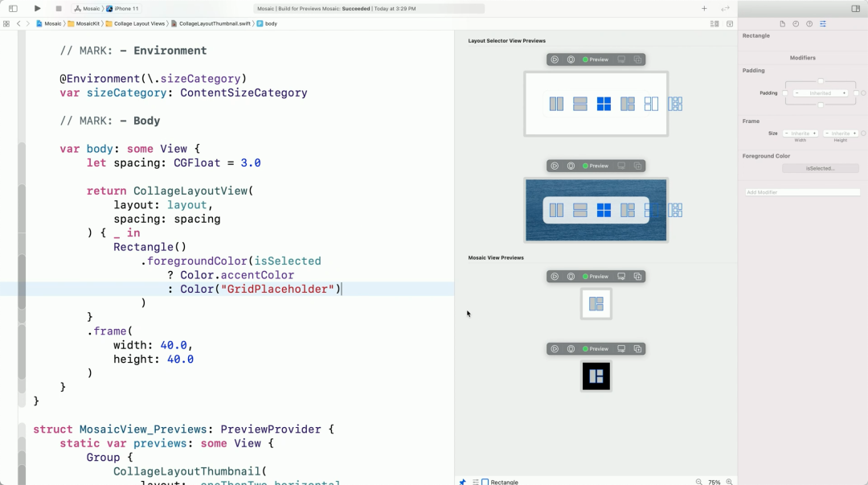Pin the preview canvas
The height and width of the screenshot is (485, 868).
(x=462, y=482)
